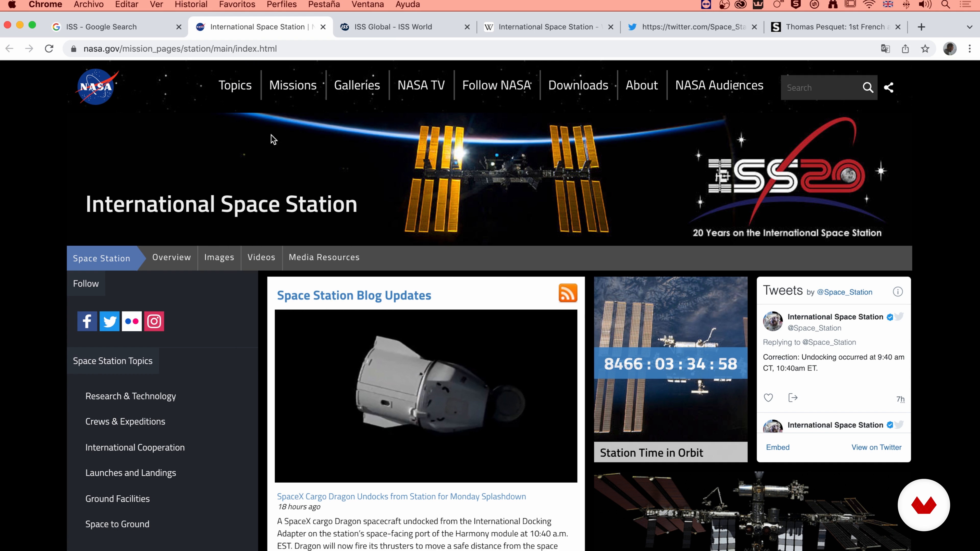This screenshot has height=551, width=980.
Task: Open the NASA Audiences navigation menu
Action: (x=719, y=85)
